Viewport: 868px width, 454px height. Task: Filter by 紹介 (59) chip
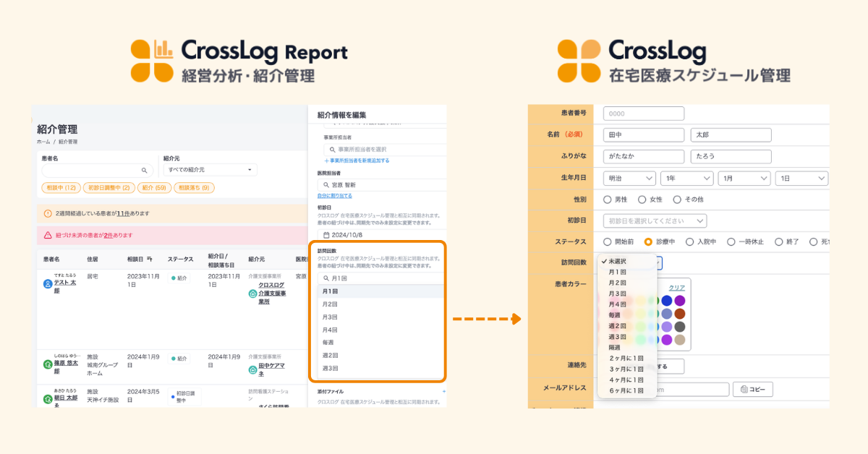click(154, 188)
